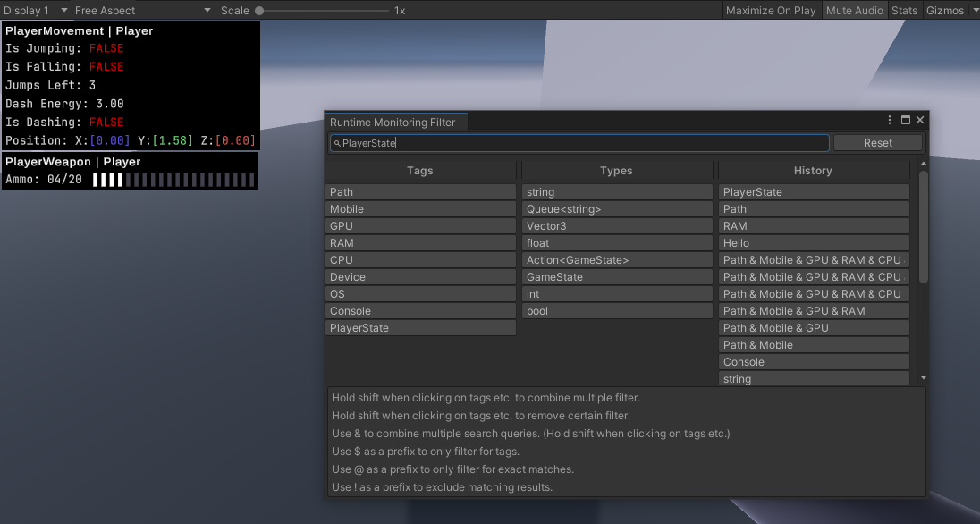Image resolution: width=980 pixels, height=524 pixels.
Task: Click the history scrollbar up arrow
Action: (923, 164)
